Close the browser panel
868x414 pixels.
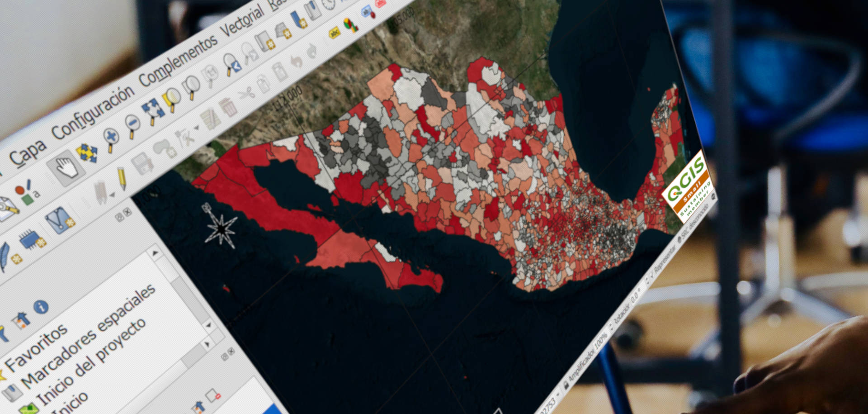(128, 211)
